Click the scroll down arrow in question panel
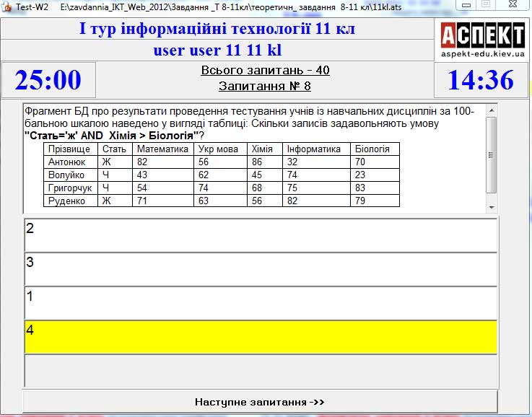Screen dimensions: 532x417 tap(492, 207)
